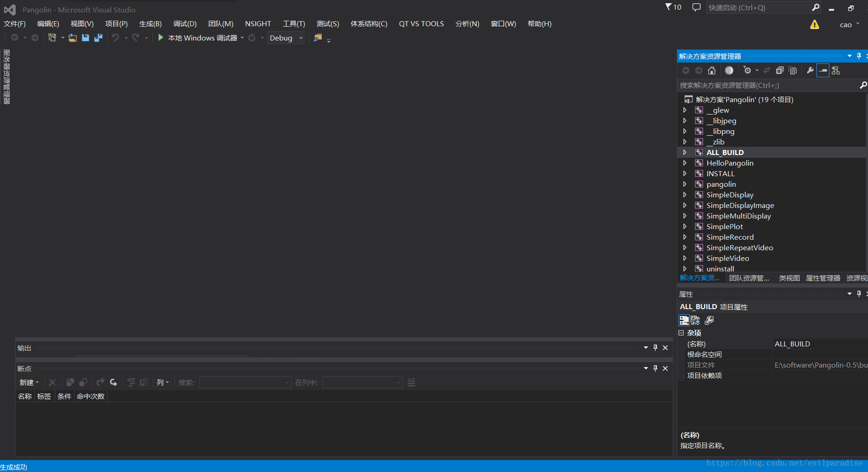Toggle categorized view in Properties panel
This screenshot has width=868, height=472.
(x=684, y=320)
